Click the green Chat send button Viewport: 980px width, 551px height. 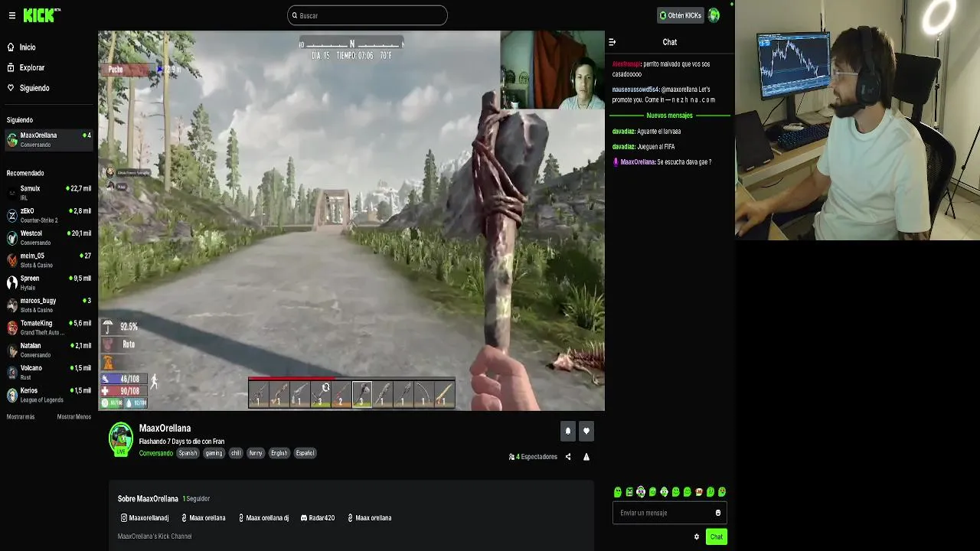pos(716,536)
